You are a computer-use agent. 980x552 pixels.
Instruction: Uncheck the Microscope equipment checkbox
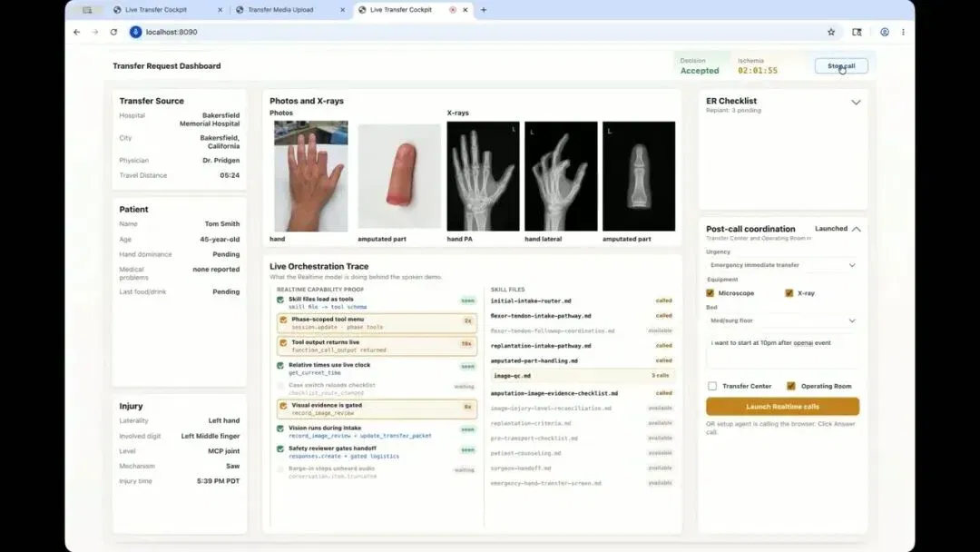pyautogui.click(x=710, y=293)
